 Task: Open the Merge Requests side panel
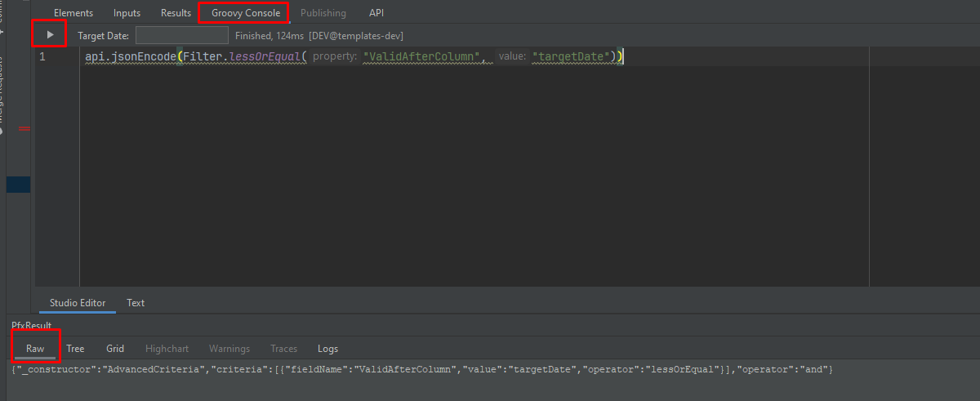pos(2,90)
